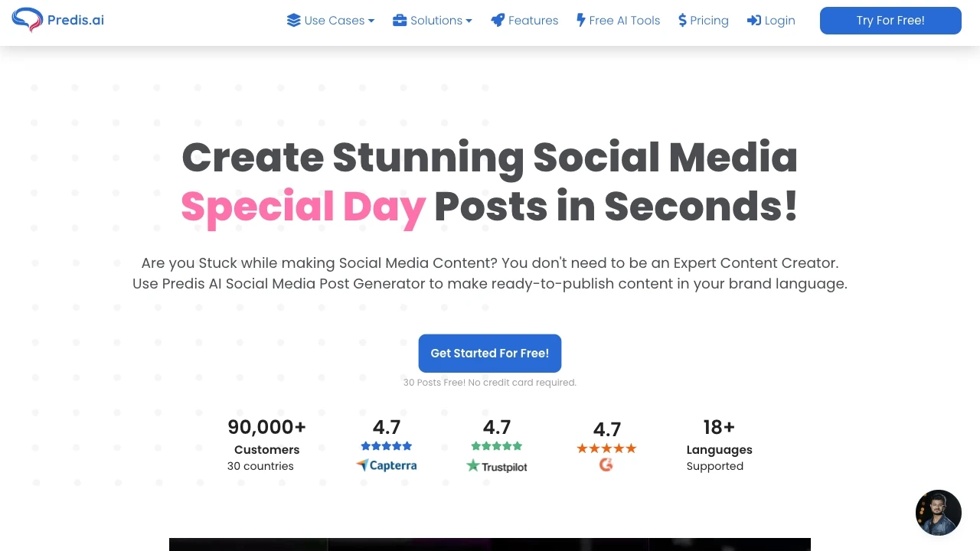980x551 pixels.
Task: Click the dollar sign Pricing icon
Action: tap(682, 21)
